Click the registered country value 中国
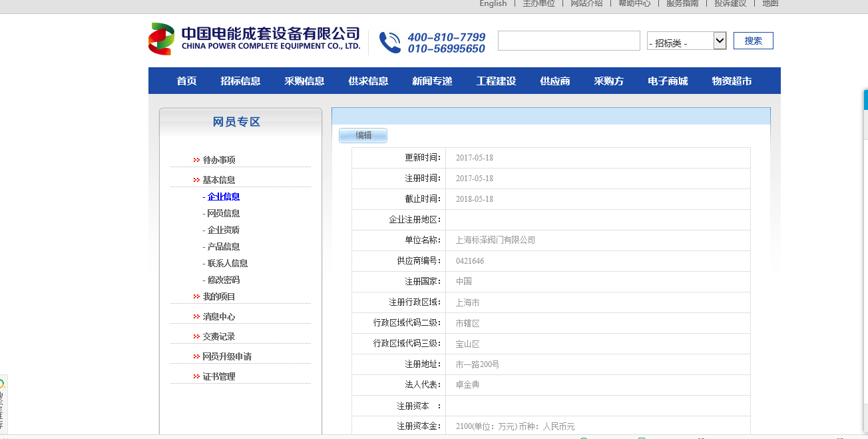Screen dimensions: 868x439 click(463, 281)
